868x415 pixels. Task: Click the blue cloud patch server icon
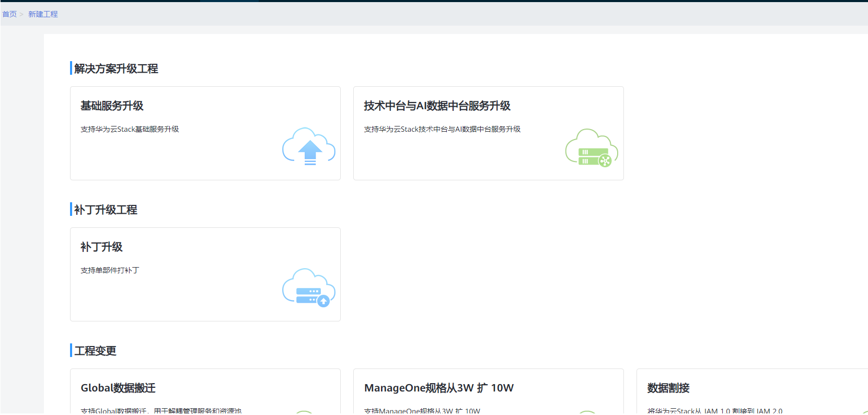click(x=309, y=288)
